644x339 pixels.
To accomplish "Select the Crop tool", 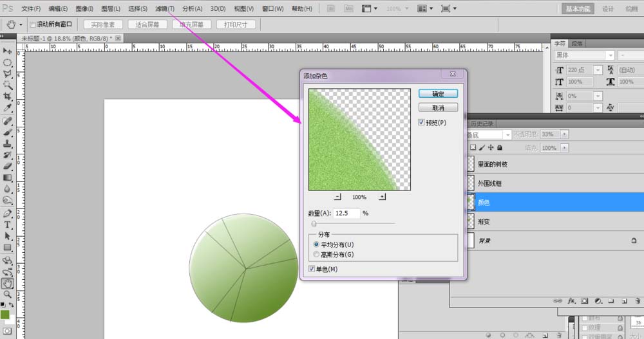I will 8,96.
